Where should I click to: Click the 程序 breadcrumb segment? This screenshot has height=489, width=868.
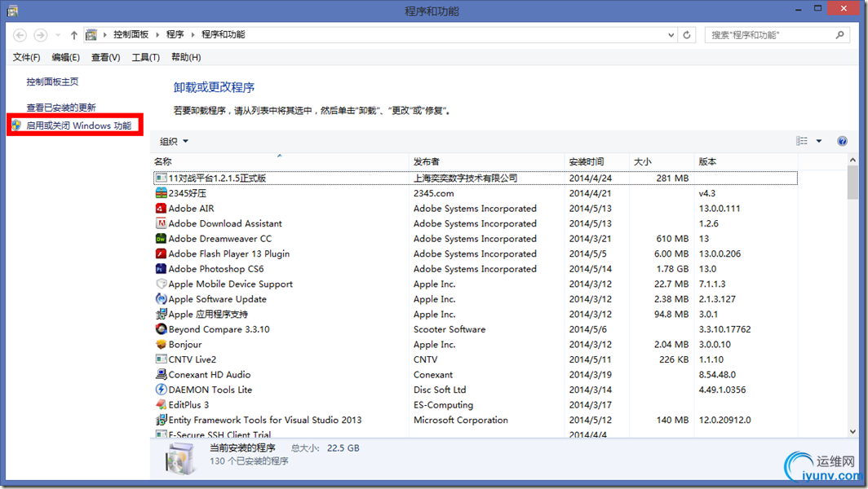coord(175,34)
